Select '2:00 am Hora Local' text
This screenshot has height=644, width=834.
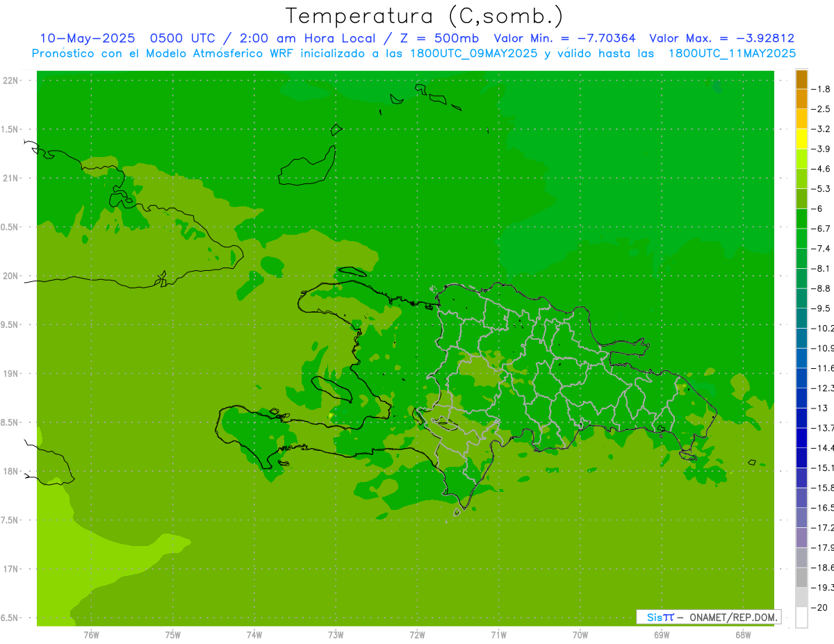(306, 38)
